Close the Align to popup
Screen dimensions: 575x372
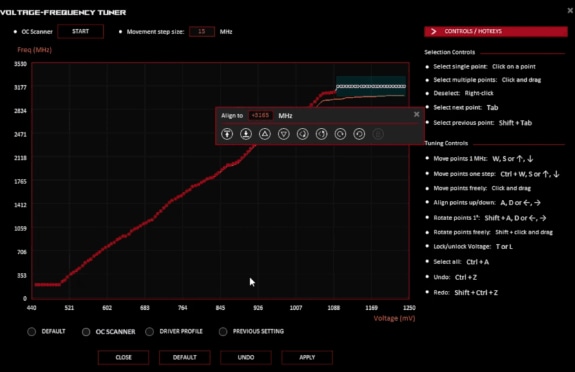coord(417,114)
